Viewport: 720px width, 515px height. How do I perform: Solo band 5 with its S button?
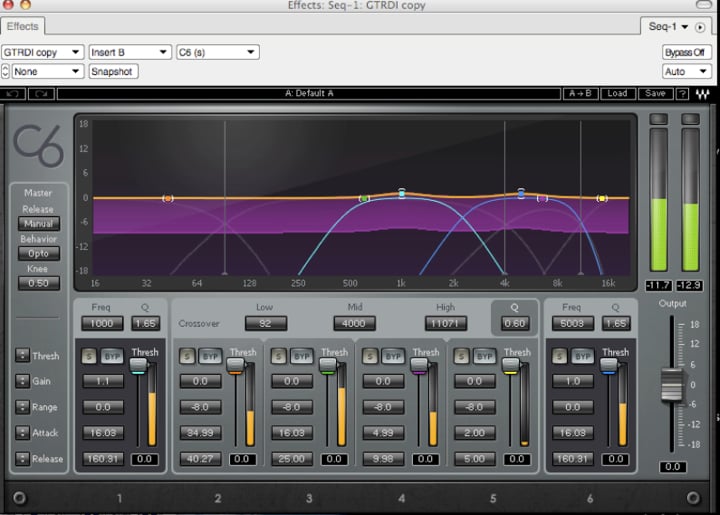(461, 356)
